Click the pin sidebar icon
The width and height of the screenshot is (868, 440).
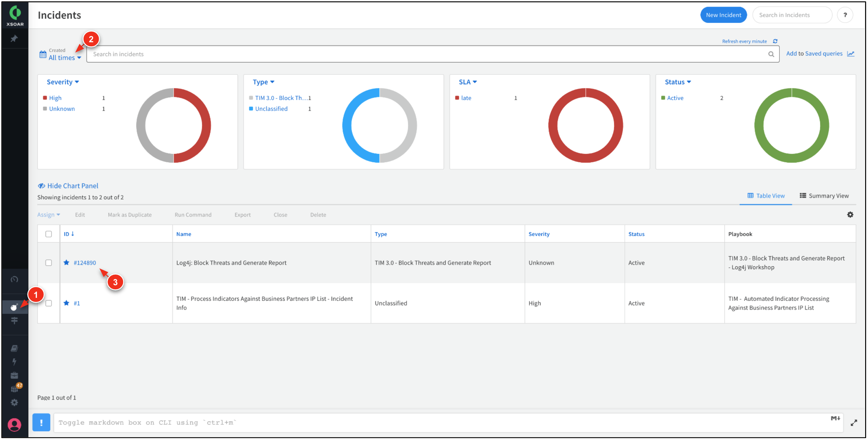14,39
